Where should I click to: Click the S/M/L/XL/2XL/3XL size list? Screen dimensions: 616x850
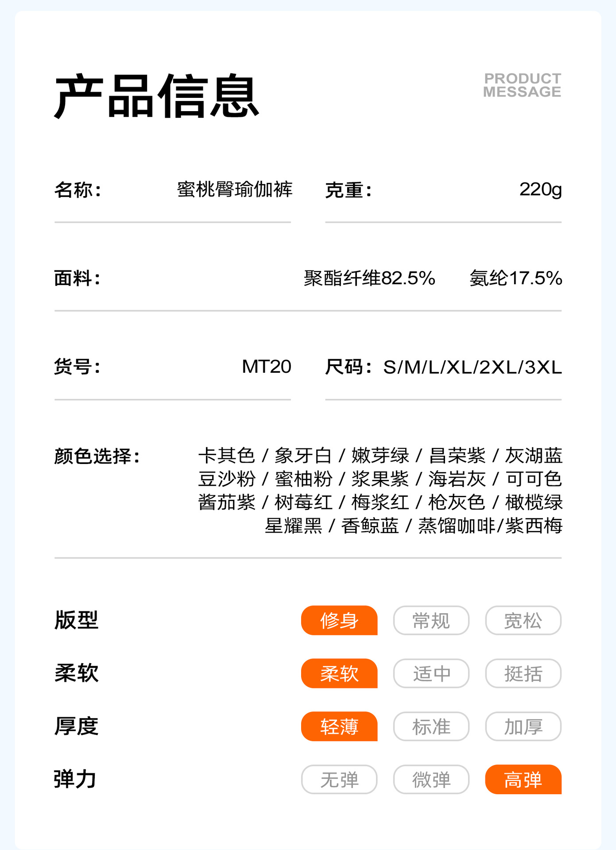pos(472,367)
